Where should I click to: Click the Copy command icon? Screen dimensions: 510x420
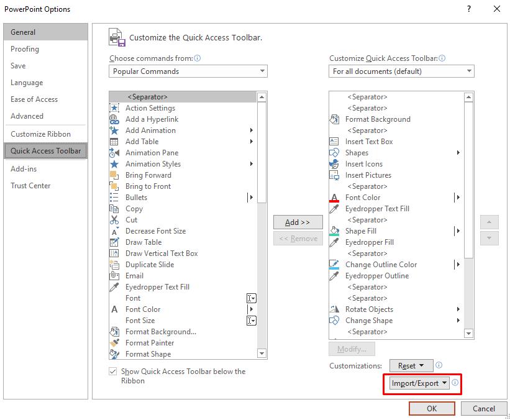pos(114,209)
